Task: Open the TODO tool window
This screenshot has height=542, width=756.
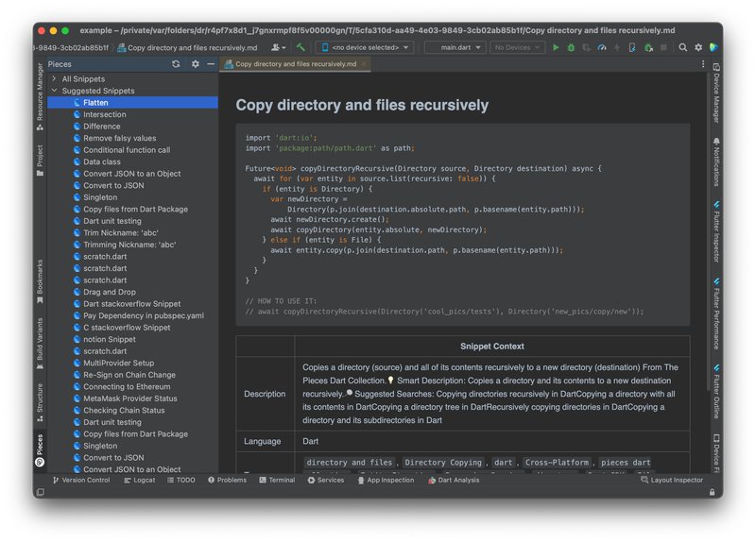Action: click(181, 480)
